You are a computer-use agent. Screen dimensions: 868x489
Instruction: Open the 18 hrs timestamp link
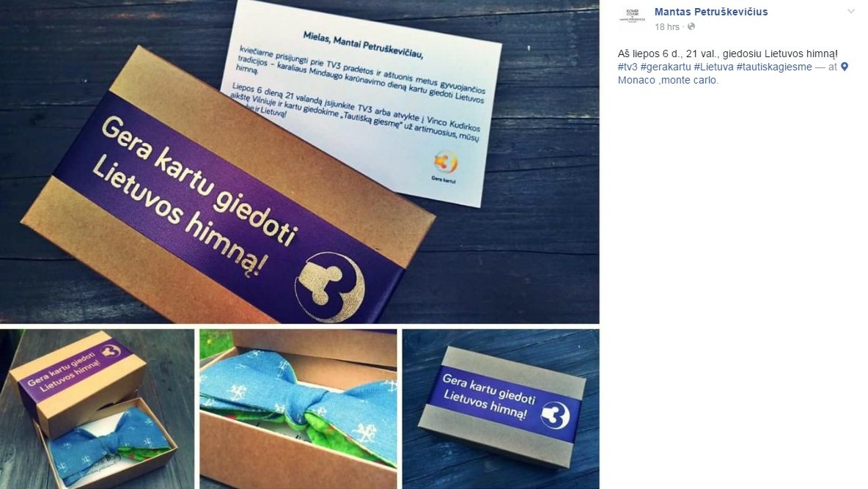(x=666, y=26)
